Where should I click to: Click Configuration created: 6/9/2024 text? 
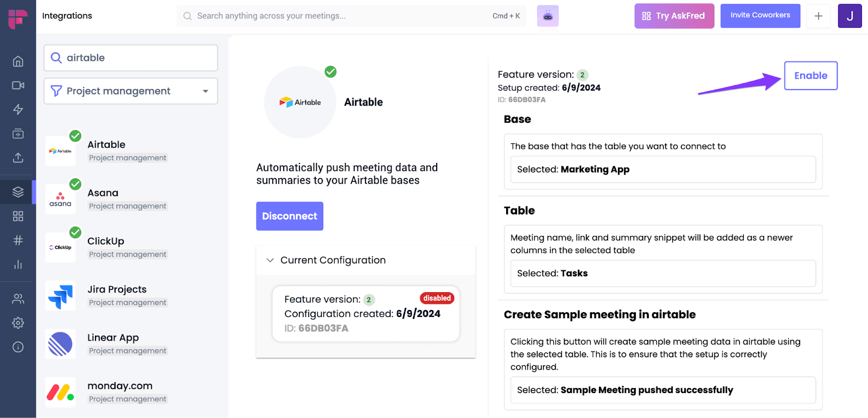click(362, 314)
